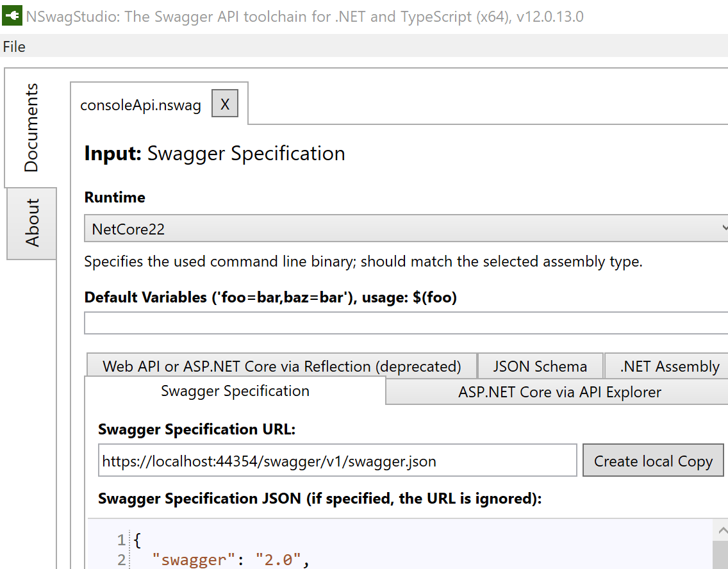Open the File menu
The image size is (728, 569).
click(14, 47)
